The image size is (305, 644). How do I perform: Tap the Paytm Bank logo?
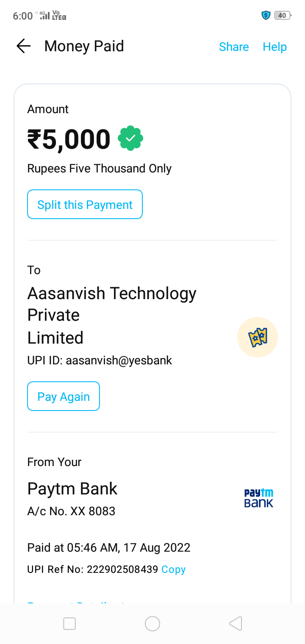258,498
